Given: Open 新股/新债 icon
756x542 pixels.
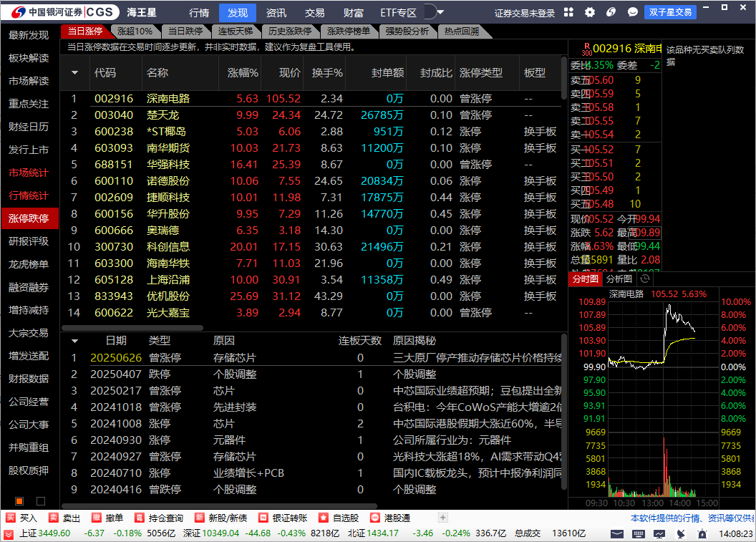Looking at the screenshot, I should pyautogui.click(x=200, y=518).
